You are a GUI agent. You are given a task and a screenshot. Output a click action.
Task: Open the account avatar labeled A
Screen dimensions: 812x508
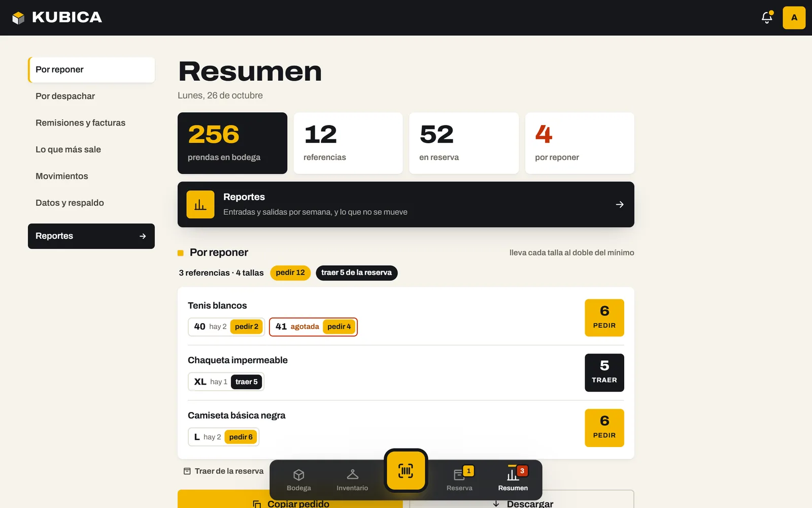[794, 18]
